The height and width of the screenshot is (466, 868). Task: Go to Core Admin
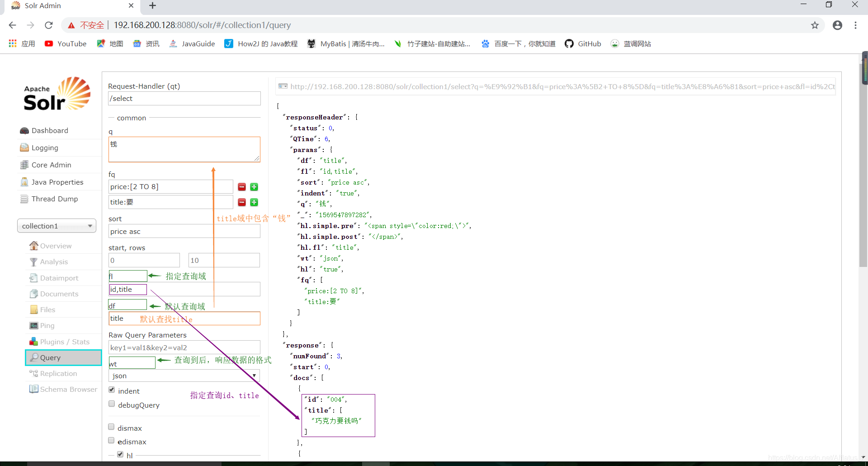coord(51,165)
